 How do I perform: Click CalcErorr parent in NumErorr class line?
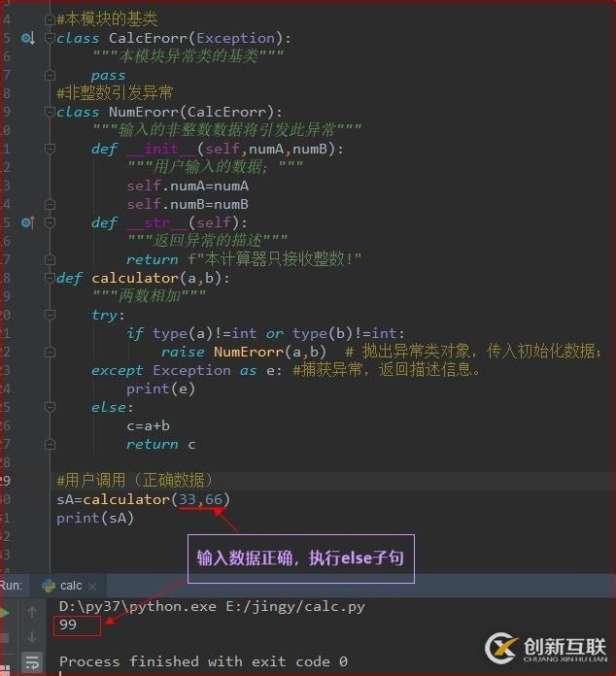(226, 112)
